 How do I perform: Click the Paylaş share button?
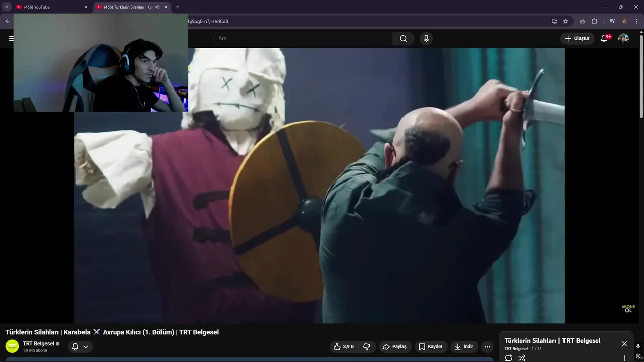pos(394,347)
